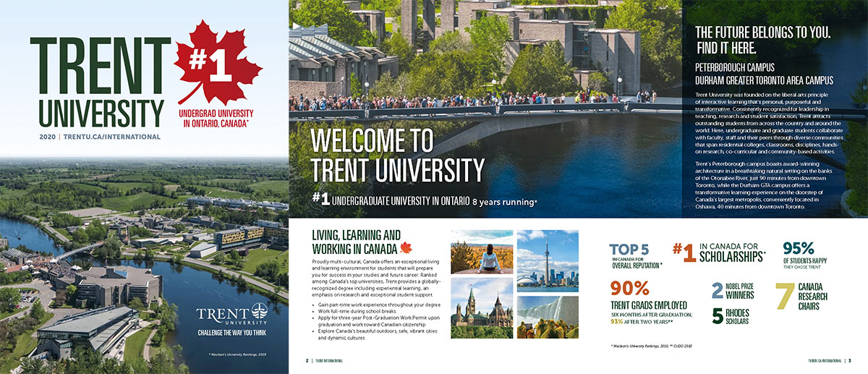
Task: Click the large red maple leaf #1 badge
Action: [x=217, y=69]
